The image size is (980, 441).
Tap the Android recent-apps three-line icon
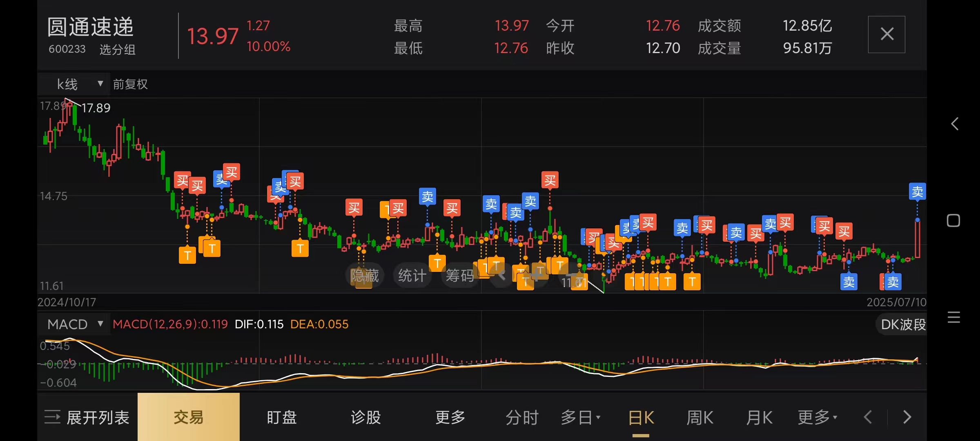pyautogui.click(x=954, y=317)
